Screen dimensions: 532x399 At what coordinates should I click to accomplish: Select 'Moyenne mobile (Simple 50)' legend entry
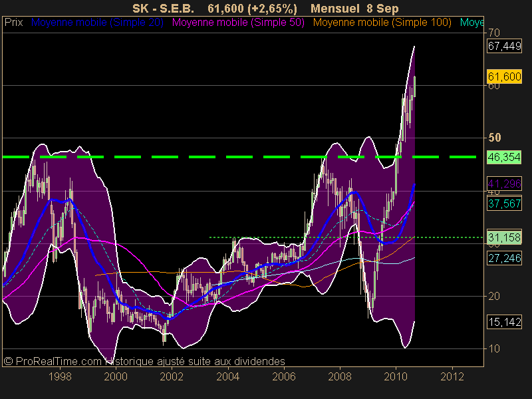click(238, 23)
